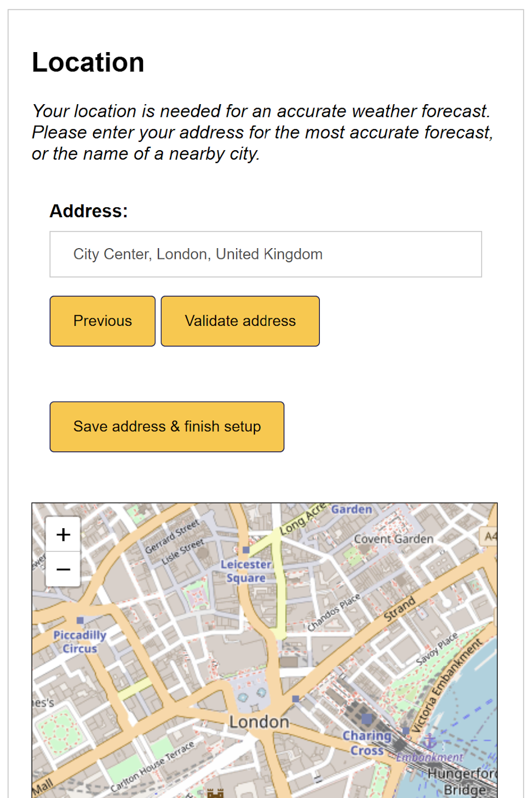Click the Embankment pier anchor icon
This screenshot has width=532, height=798.
click(429, 741)
